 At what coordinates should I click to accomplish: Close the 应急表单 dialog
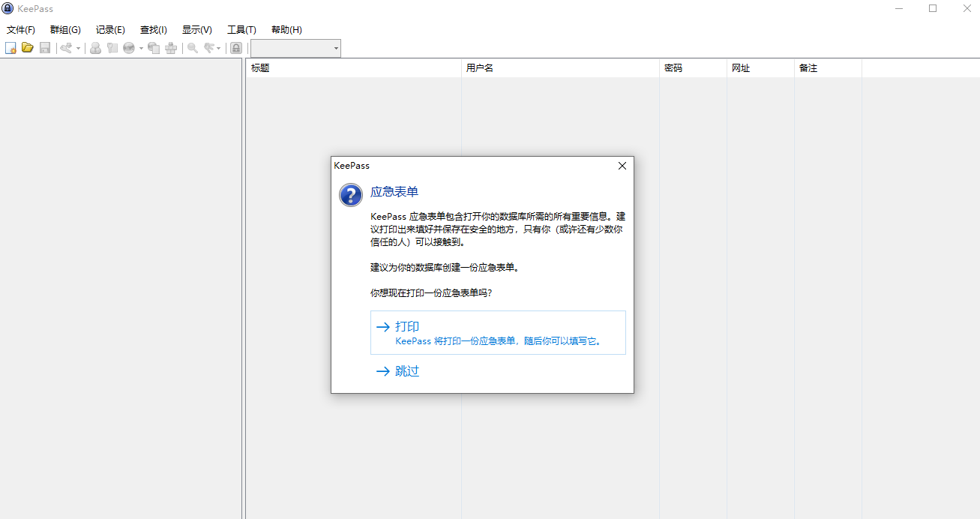point(622,166)
